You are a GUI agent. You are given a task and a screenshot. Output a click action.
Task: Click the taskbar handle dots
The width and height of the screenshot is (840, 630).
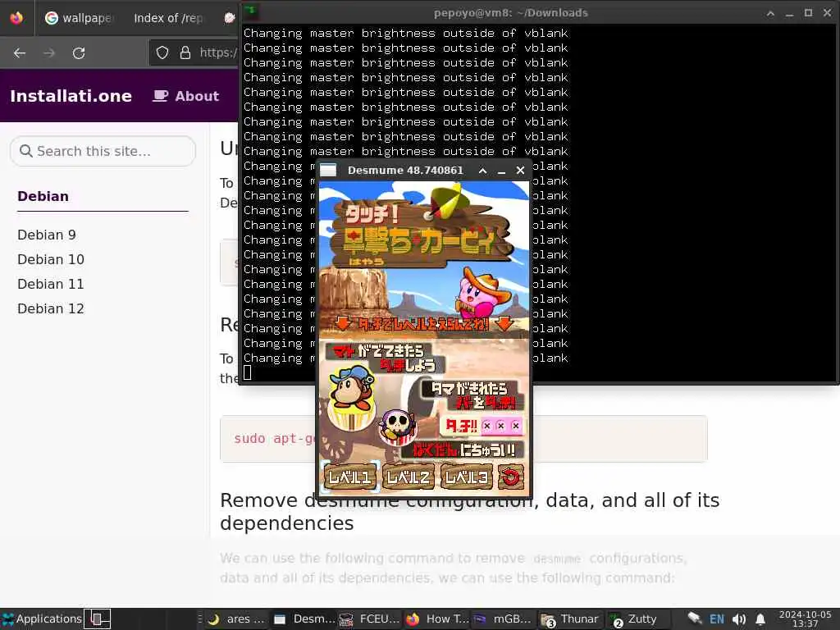200,619
